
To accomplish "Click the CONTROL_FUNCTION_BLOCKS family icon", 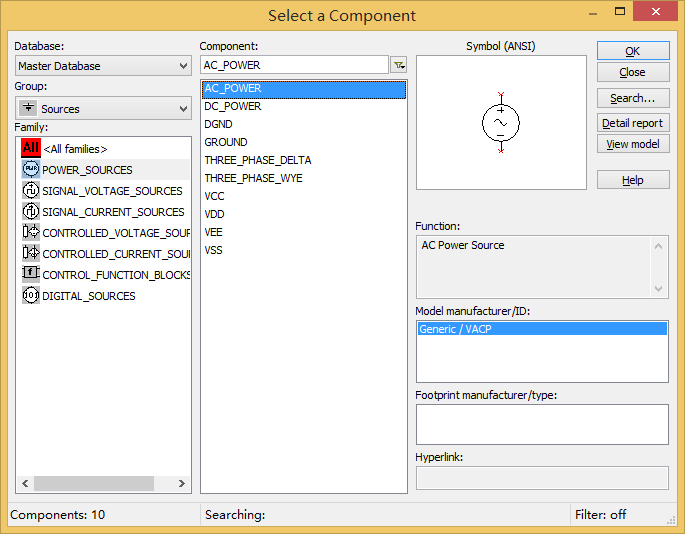I will coord(31,274).
